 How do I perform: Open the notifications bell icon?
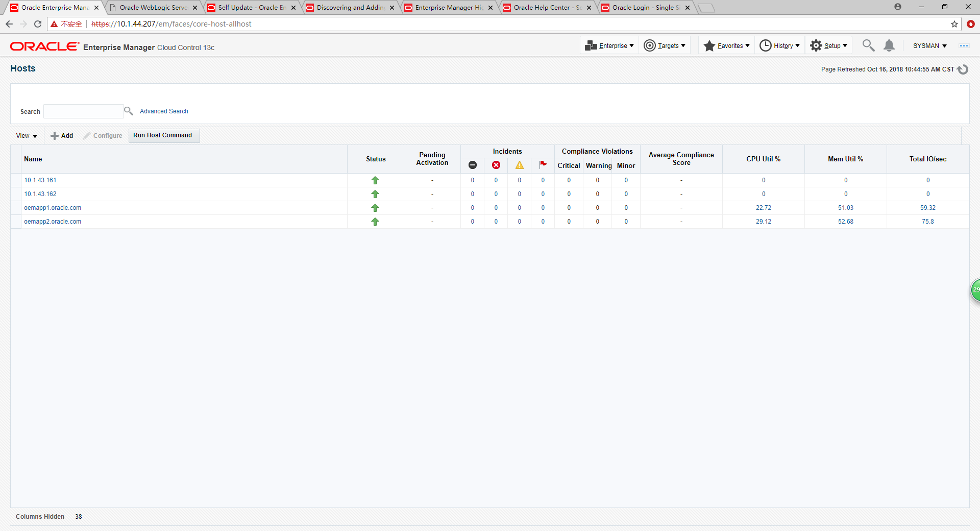coord(889,45)
